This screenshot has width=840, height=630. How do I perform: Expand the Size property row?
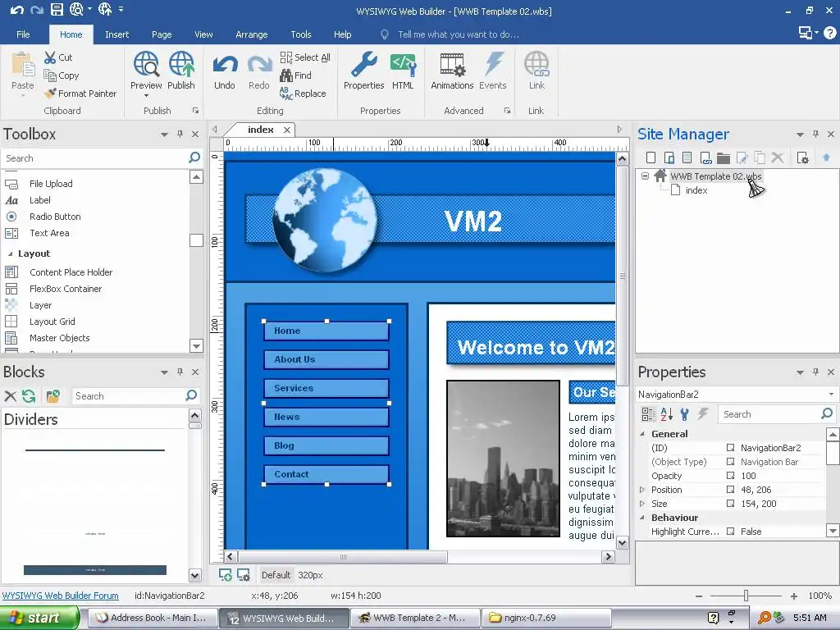[x=642, y=504]
